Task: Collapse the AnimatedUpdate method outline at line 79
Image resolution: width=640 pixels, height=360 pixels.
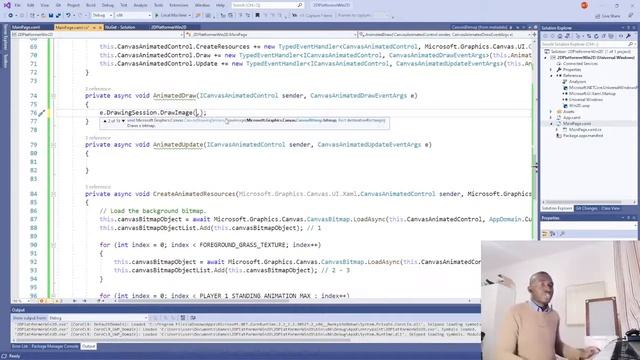Action: tap(53, 144)
